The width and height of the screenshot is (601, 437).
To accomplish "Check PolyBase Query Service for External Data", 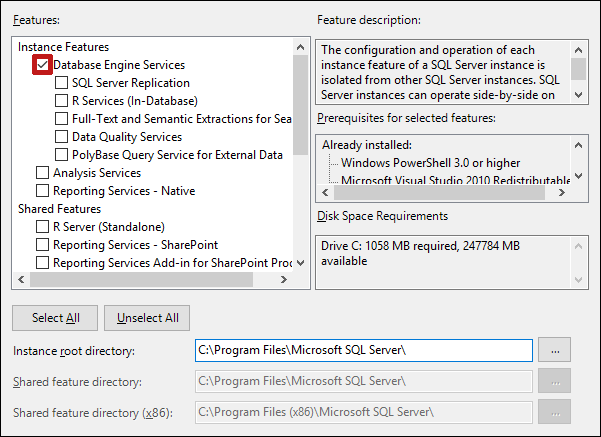I will point(62,155).
